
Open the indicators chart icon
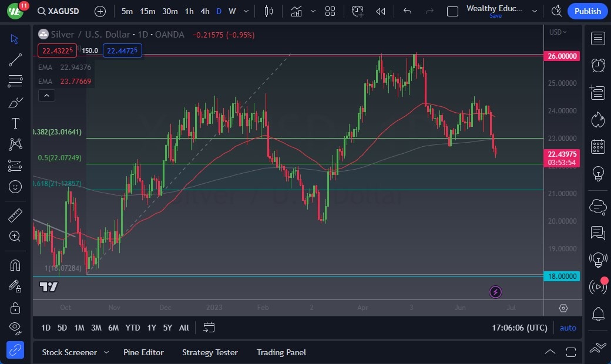[x=296, y=11]
